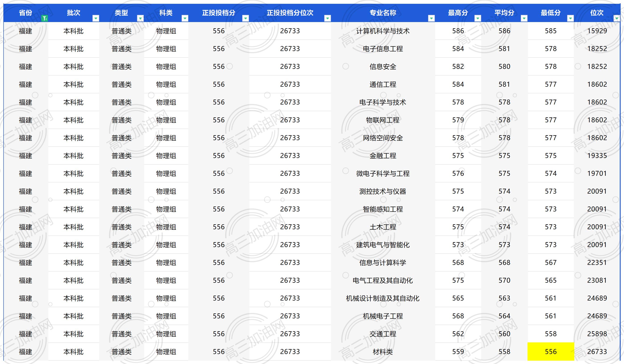Click the 576 highest score of 微电子科学与工程

(458, 174)
